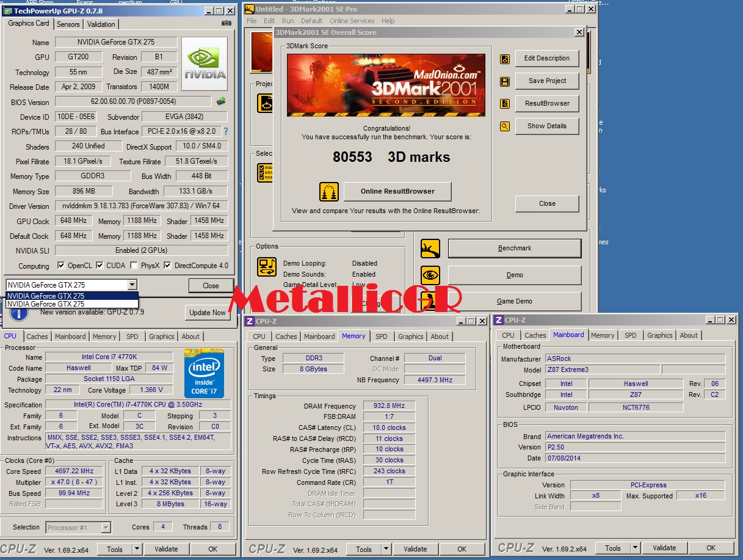The height and width of the screenshot is (560, 743).
Task: Click the Benchmark button in 3DMark
Action: [x=515, y=249]
